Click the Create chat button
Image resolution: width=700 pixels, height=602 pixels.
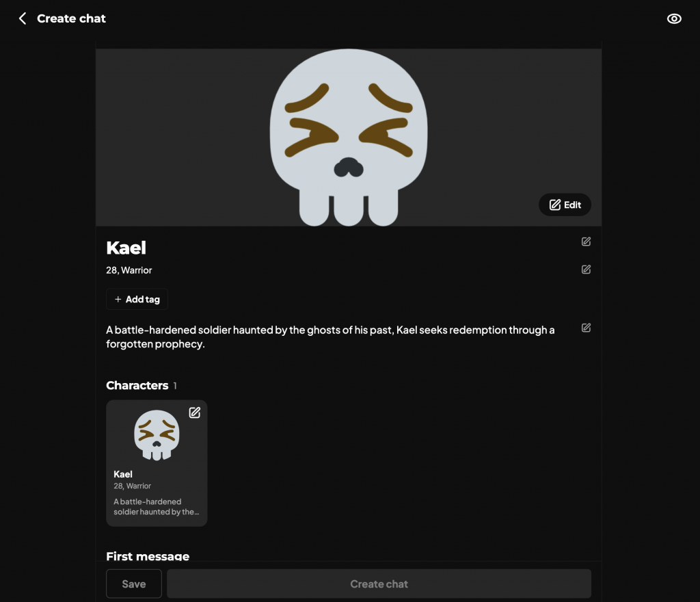379,584
